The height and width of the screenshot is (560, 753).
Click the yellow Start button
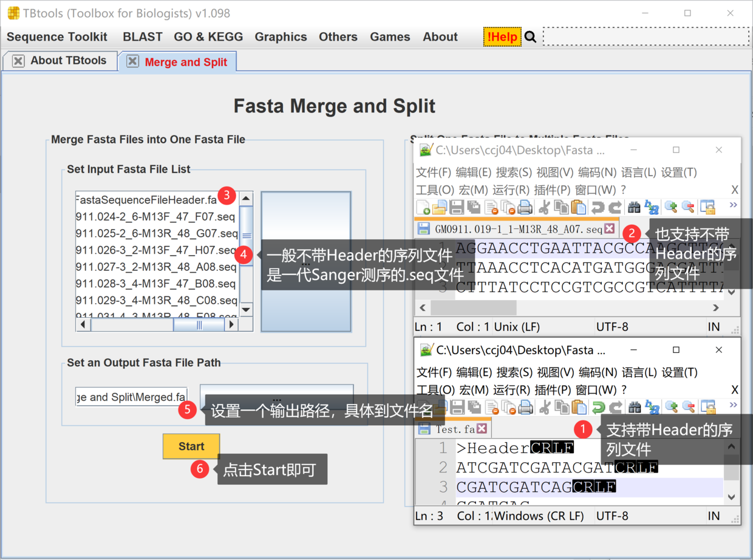191,446
